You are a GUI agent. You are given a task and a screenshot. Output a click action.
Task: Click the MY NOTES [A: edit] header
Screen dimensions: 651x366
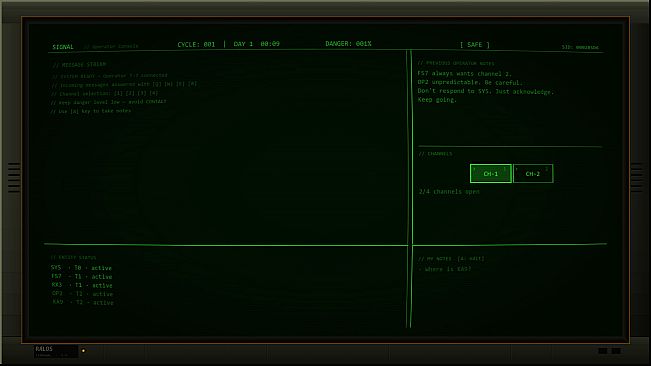[451, 259]
